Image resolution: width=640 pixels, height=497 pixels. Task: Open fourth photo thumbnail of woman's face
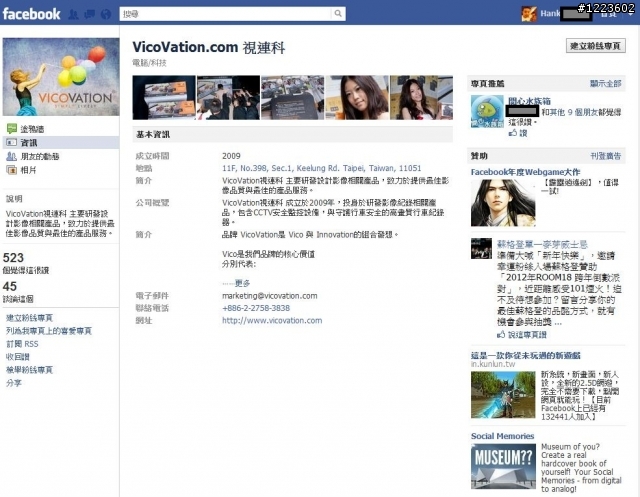click(357, 98)
